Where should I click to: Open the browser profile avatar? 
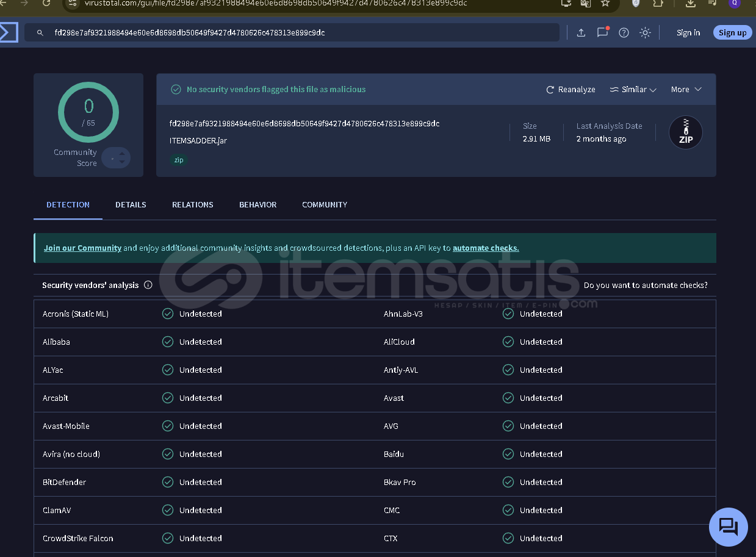coord(734,3)
